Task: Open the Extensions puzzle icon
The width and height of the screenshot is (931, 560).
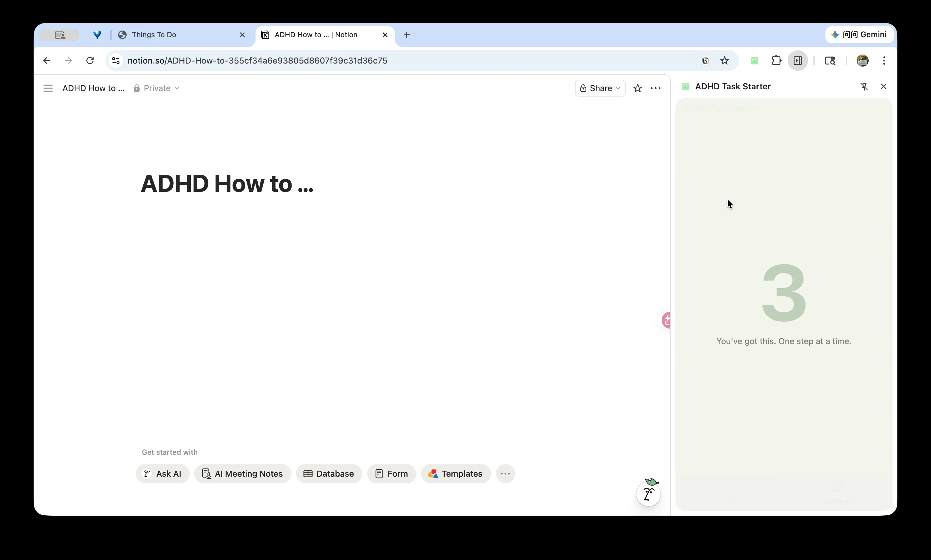Action: point(776,61)
